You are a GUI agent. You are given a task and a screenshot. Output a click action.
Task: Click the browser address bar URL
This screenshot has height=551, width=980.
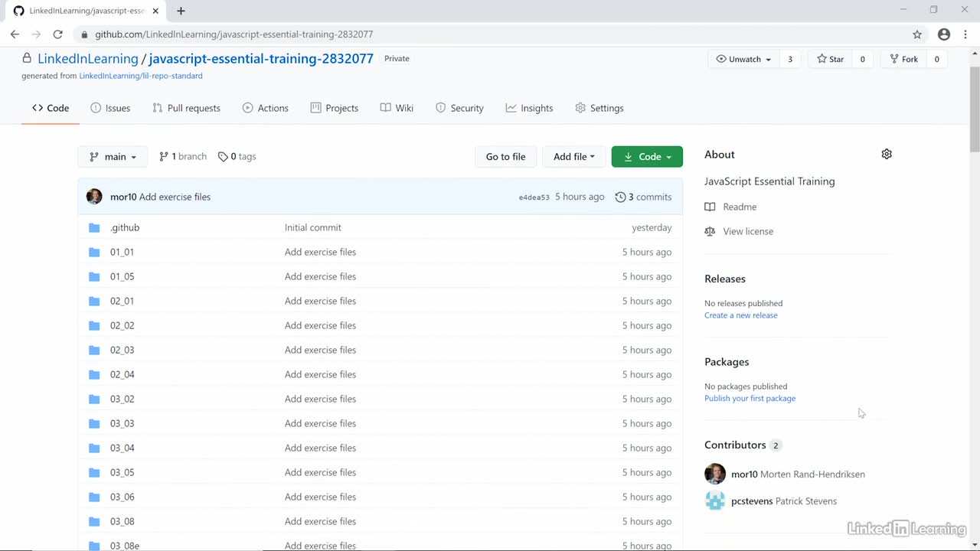[234, 34]
